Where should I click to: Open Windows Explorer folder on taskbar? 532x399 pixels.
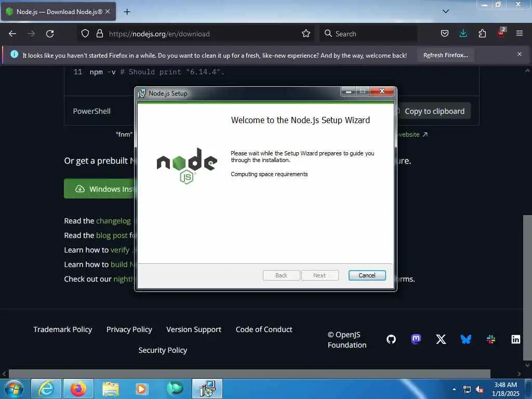[x=111, y=389]
